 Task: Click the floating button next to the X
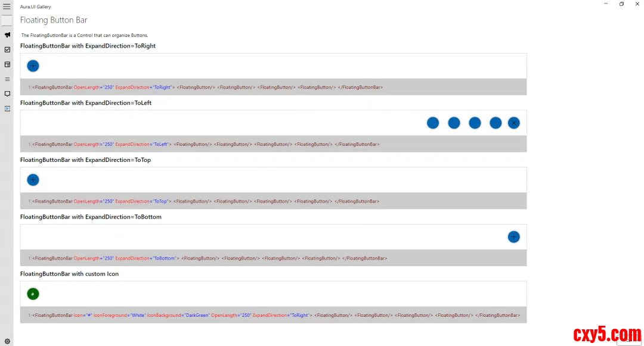pos(496,123)
